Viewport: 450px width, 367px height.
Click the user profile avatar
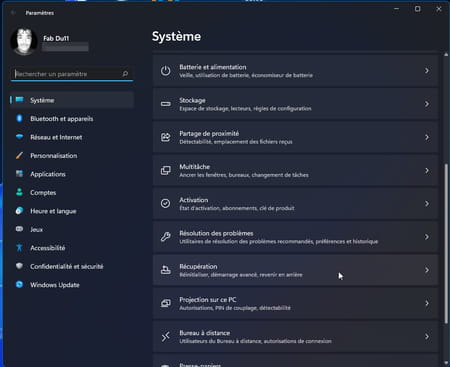point(24,42)
